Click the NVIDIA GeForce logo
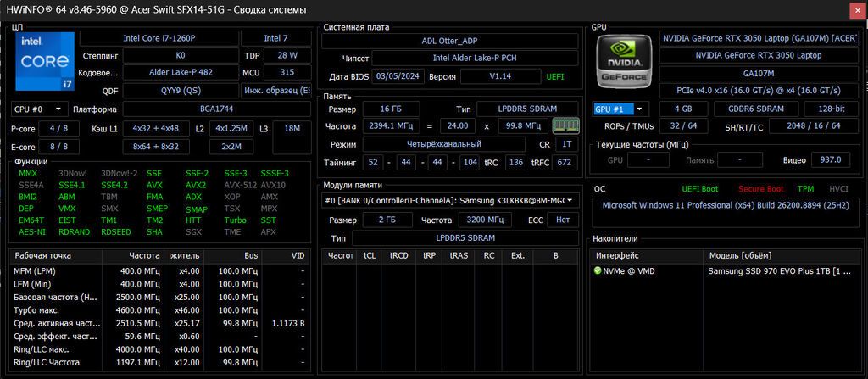 pyautogui.click(x=625, y=60)
